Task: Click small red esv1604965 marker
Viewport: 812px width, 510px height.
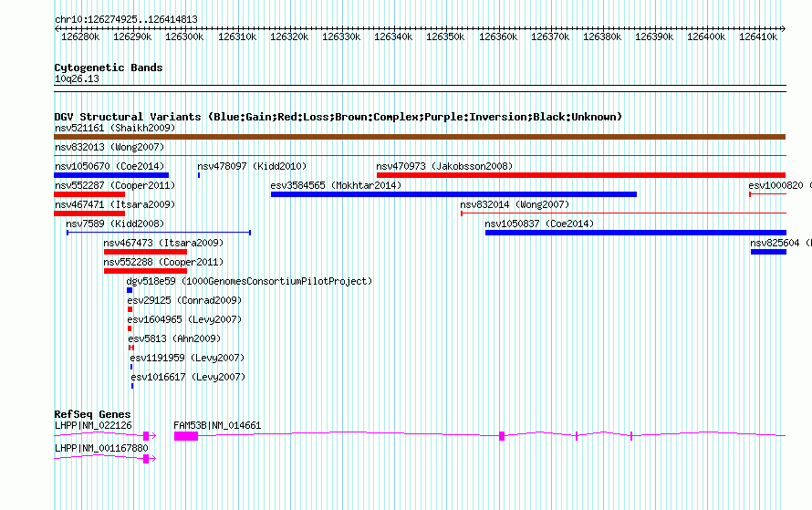Action: click(130, 328)
